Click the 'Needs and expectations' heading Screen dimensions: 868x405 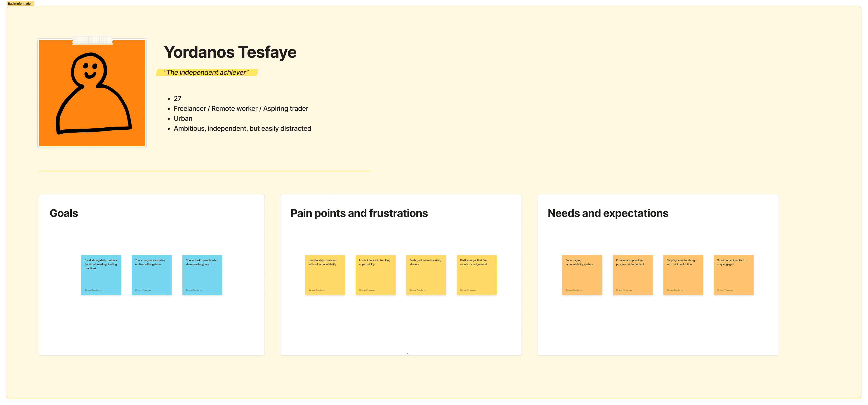[608, 213]
